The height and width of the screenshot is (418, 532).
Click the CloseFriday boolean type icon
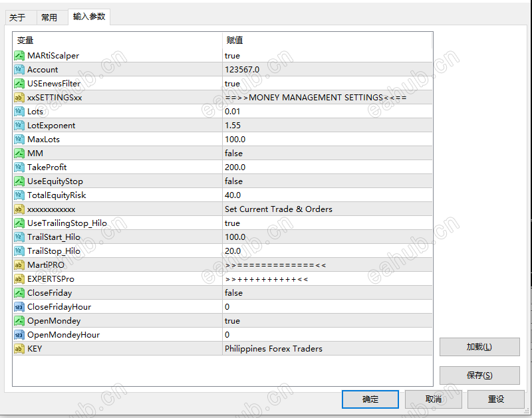point(19,293)
